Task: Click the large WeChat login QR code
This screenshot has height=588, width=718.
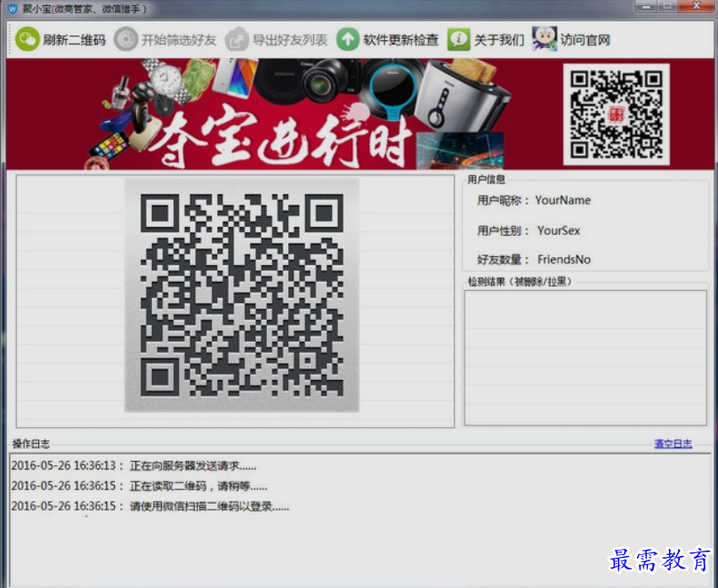Action: coord(242,295)
